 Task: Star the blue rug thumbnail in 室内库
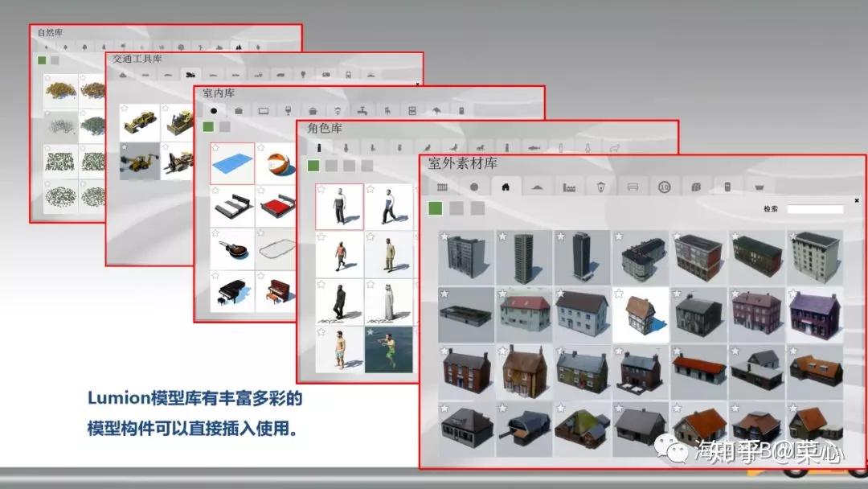(215, 147)
